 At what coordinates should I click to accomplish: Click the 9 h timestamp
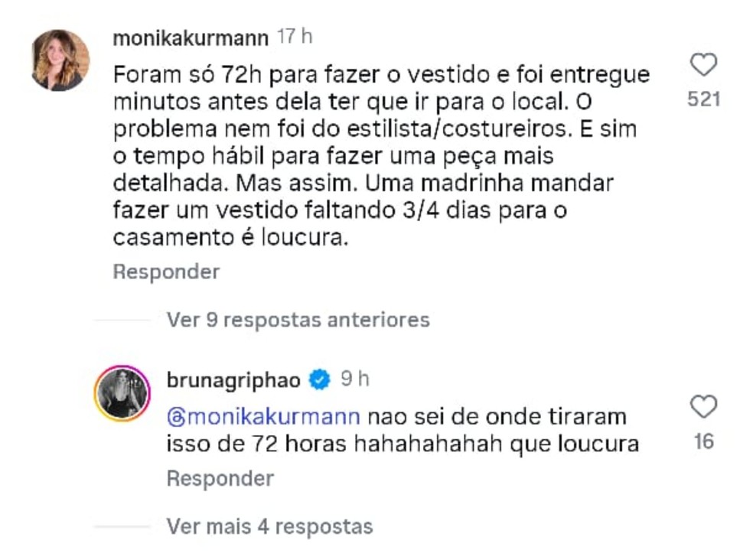[x=355, y=379]
